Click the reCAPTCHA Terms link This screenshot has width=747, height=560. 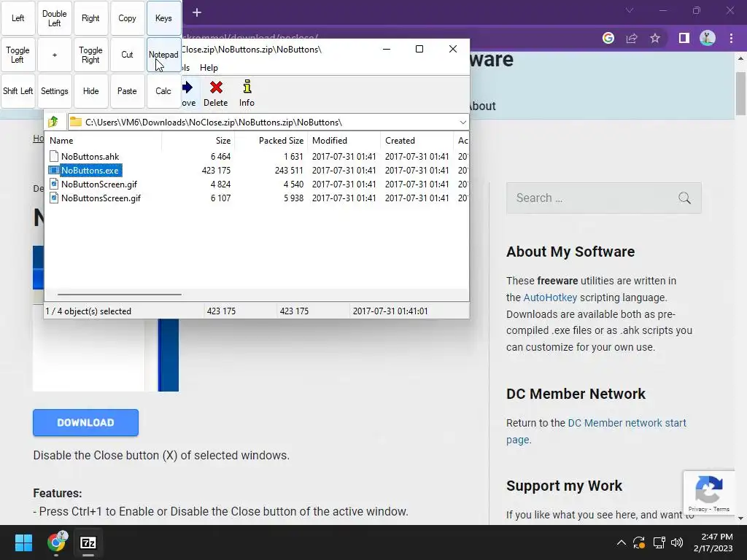[x=721, y=509]
